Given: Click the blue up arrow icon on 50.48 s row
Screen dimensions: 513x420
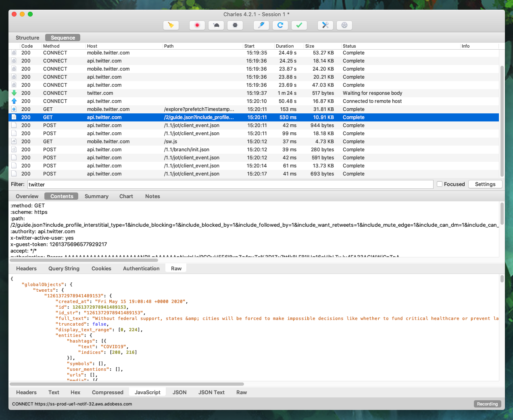Looking at the screenshot, I should 14,101.
